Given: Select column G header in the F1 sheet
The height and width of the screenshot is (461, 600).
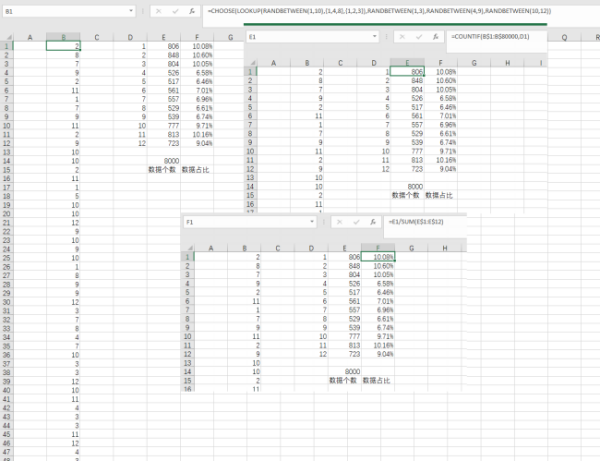Looking at the screenshot, I should pyautogui.click(x=411, y=248).
